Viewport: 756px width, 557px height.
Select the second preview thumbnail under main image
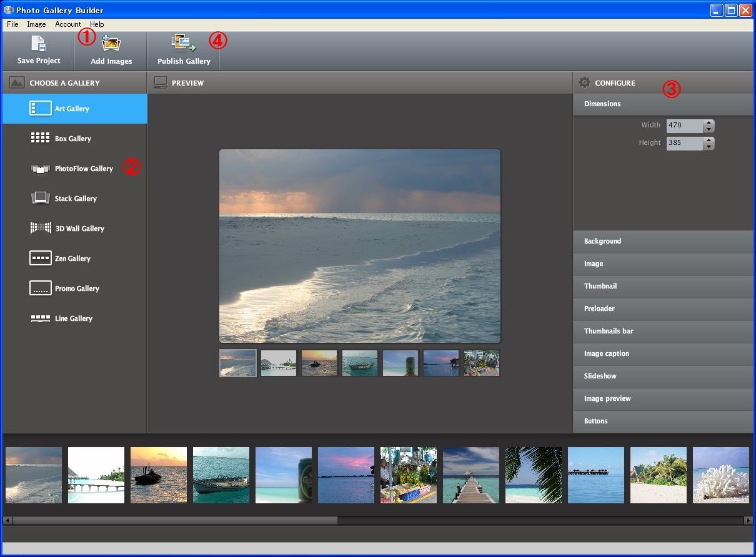coord(279,363)
